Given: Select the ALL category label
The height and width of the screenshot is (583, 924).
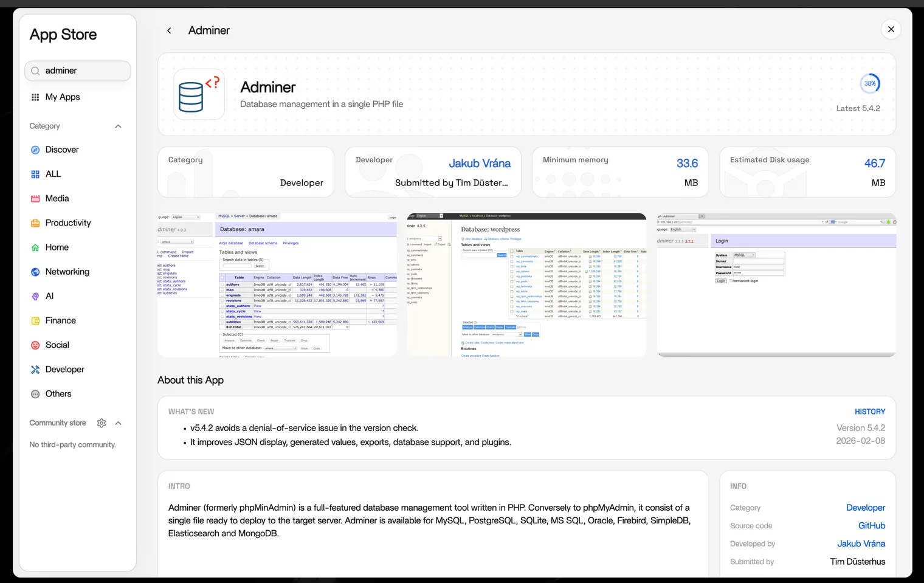Looking at the screenshot, I should (53, 174).
